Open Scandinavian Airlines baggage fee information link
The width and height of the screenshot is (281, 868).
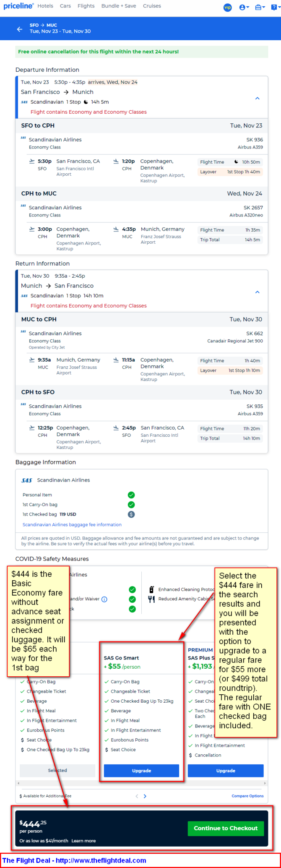[72, 524]
